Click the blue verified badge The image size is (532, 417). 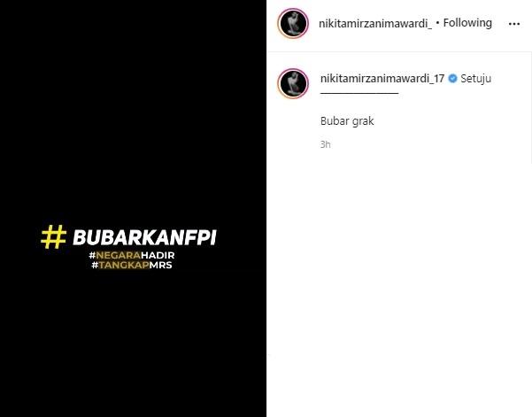coord(452,79)
